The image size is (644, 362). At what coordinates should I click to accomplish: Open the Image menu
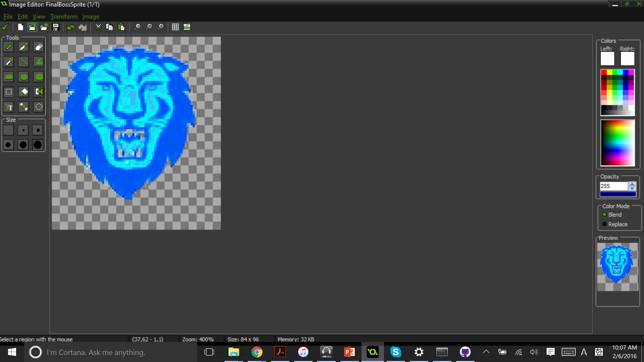click(x=91, y=16)
